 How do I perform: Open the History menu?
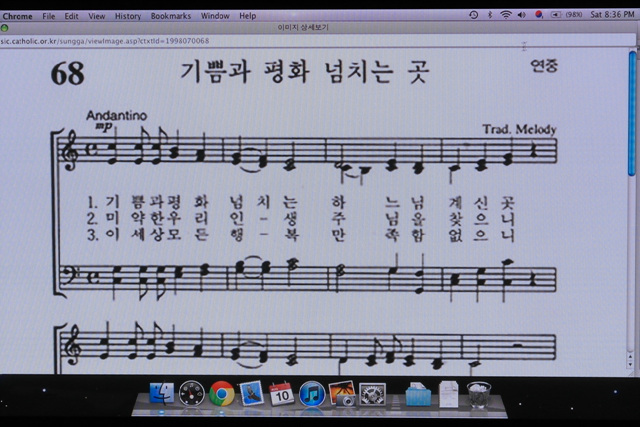pyautogui.click(x=128, y=16)
